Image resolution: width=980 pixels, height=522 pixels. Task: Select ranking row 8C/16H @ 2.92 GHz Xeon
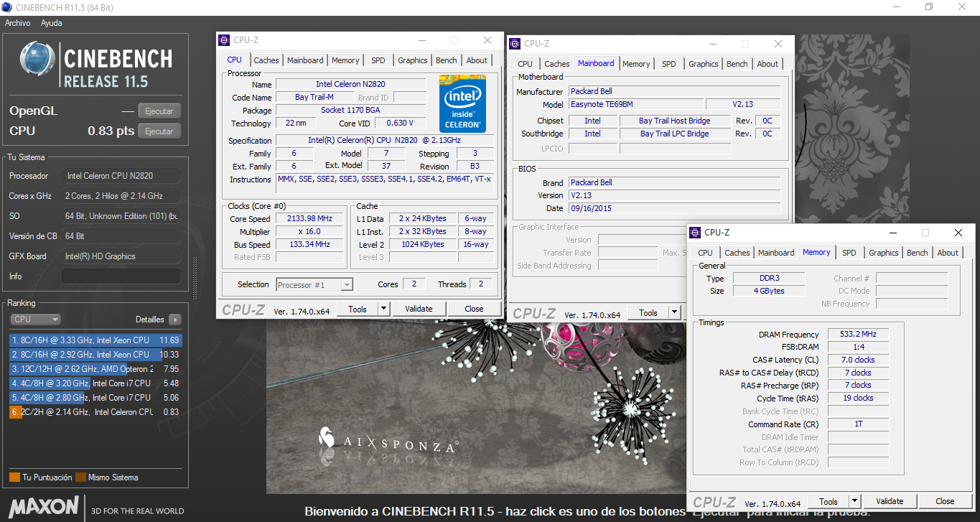[x=95, y=355]
